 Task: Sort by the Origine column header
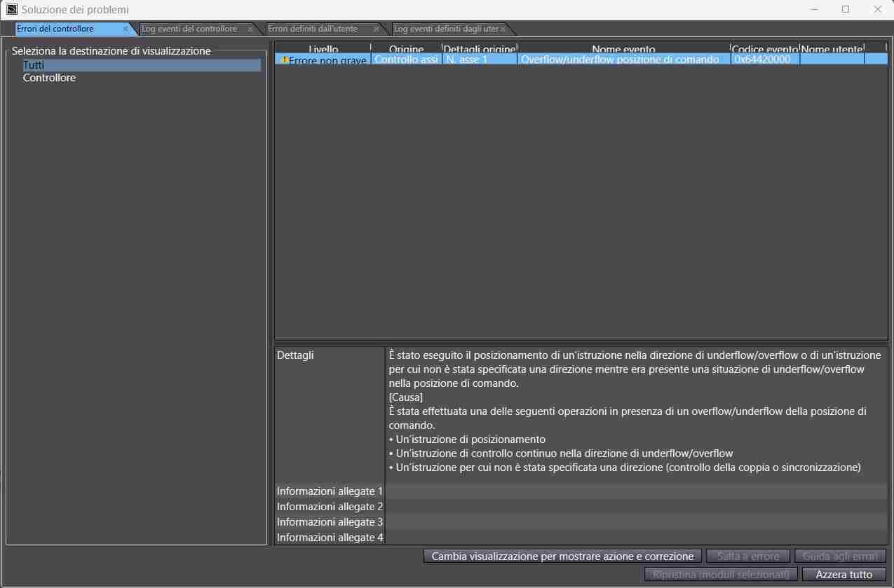coord(406,49)
